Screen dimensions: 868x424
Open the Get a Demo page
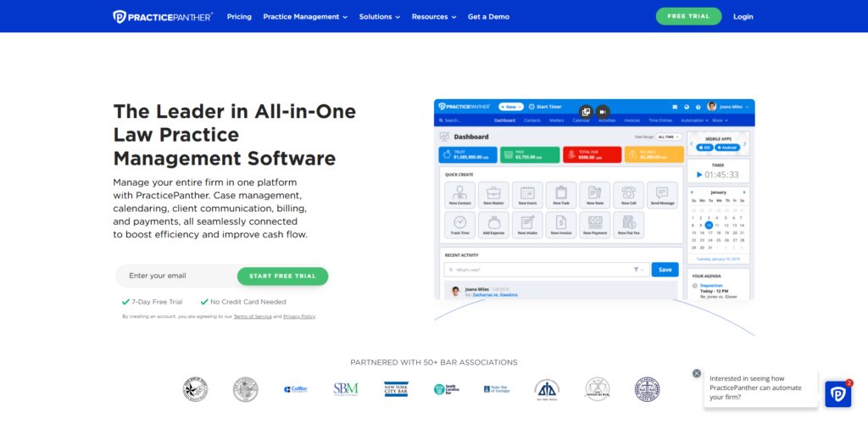point(488,17)
